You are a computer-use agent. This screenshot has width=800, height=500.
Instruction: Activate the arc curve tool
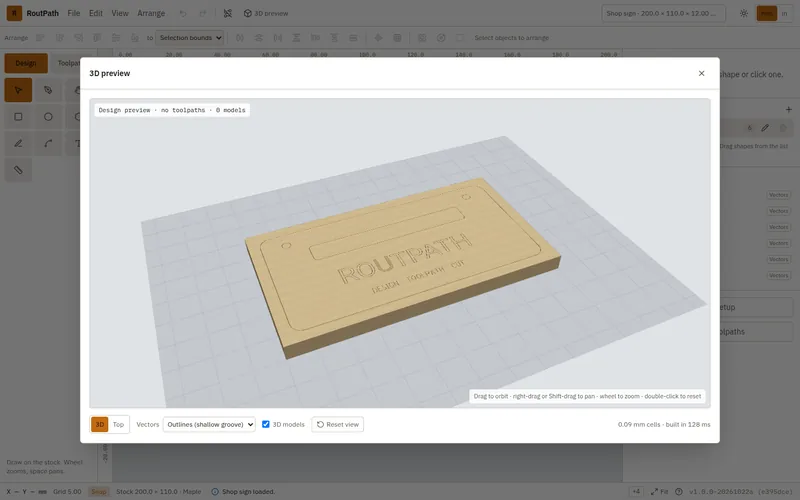48,143
